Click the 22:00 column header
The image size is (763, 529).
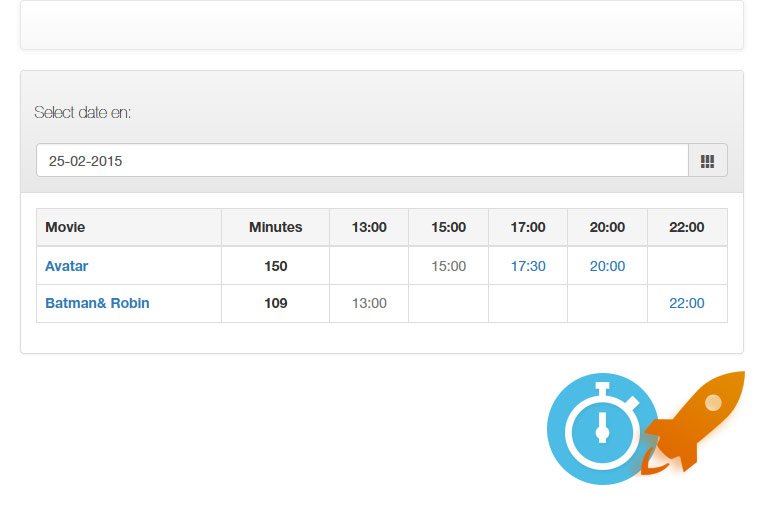(687, 227)
